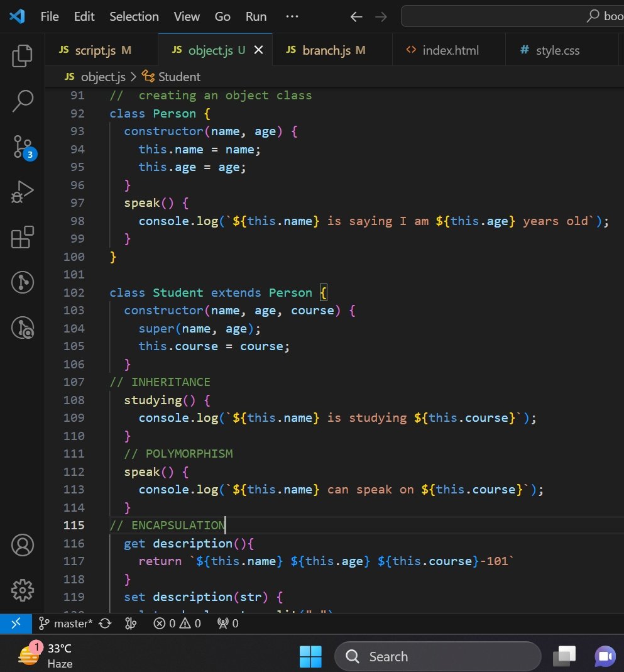Click the master* branch in status bar
Viewport: 624px width, 672px height.
click(65, 623)
